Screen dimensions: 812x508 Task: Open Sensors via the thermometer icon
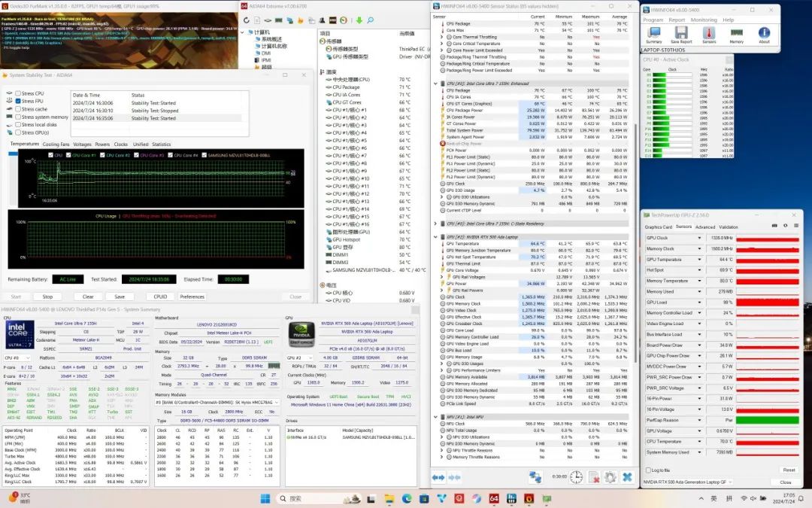(709, 34)
